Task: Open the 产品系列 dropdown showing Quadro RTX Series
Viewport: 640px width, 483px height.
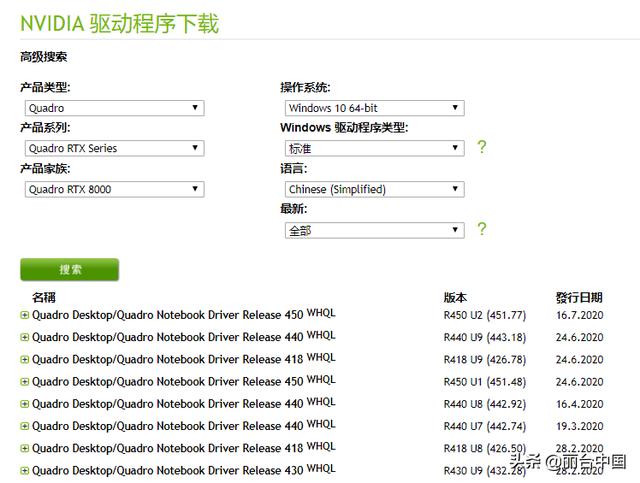Action: click(x=114, y=148)
